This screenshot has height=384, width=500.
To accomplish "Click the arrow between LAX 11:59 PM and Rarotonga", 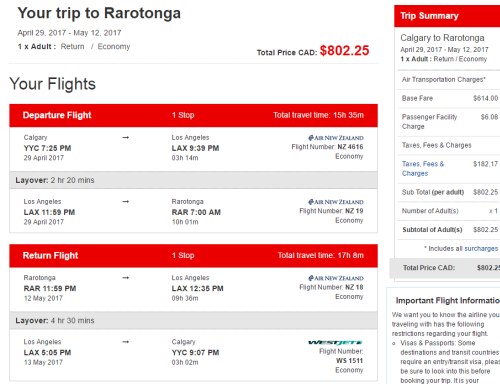I will click(125, 201).
